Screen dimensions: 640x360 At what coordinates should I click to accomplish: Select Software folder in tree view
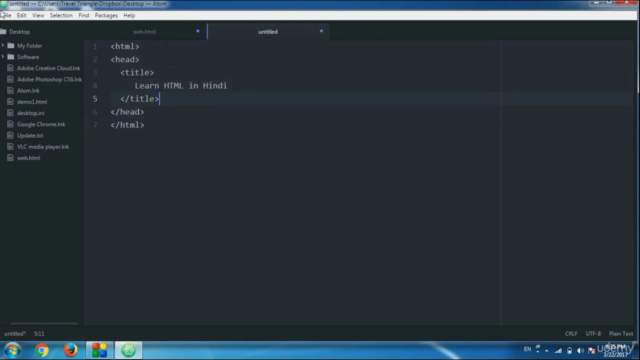28,57
